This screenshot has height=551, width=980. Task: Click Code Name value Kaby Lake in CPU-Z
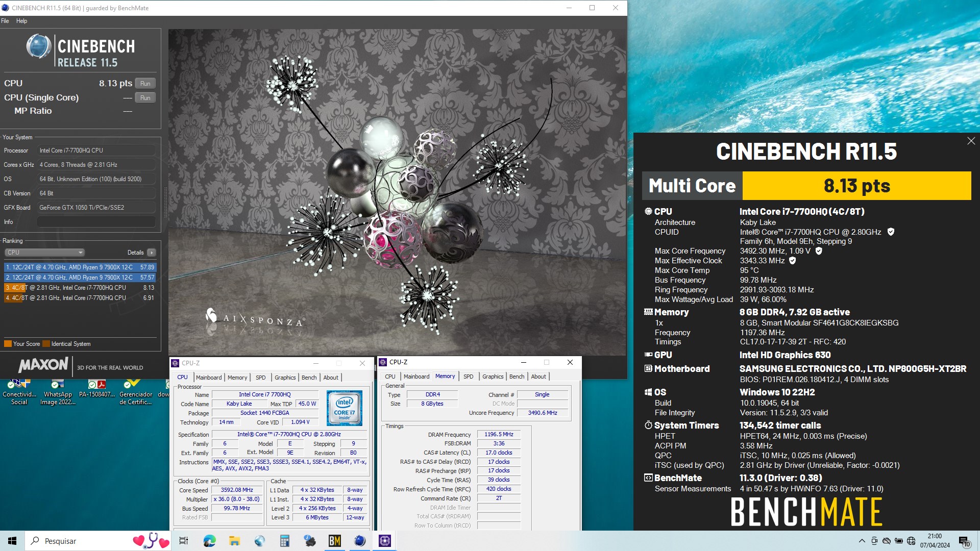coord(239,404)
